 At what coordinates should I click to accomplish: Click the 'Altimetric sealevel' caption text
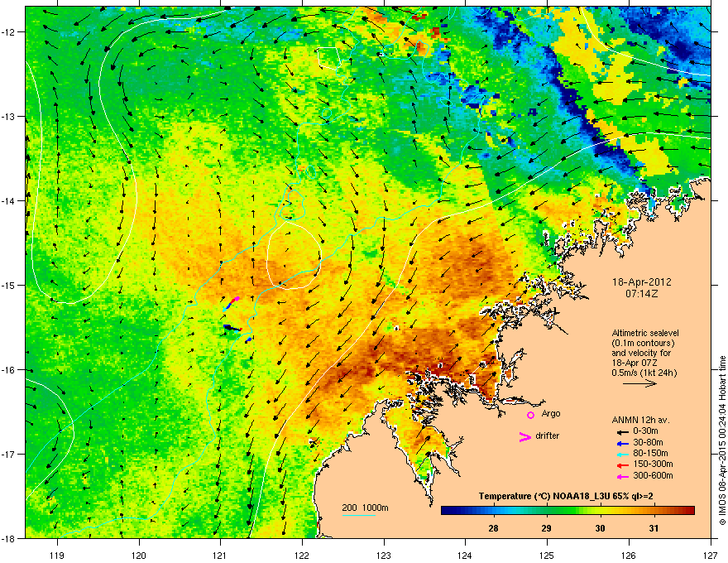click(645, 333)
